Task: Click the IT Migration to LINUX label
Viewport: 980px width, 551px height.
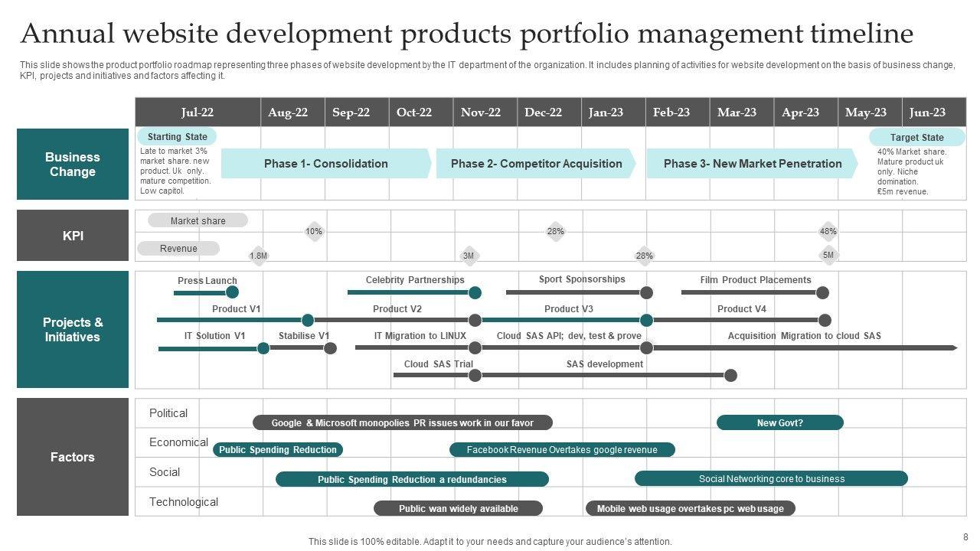Action: 420,336
